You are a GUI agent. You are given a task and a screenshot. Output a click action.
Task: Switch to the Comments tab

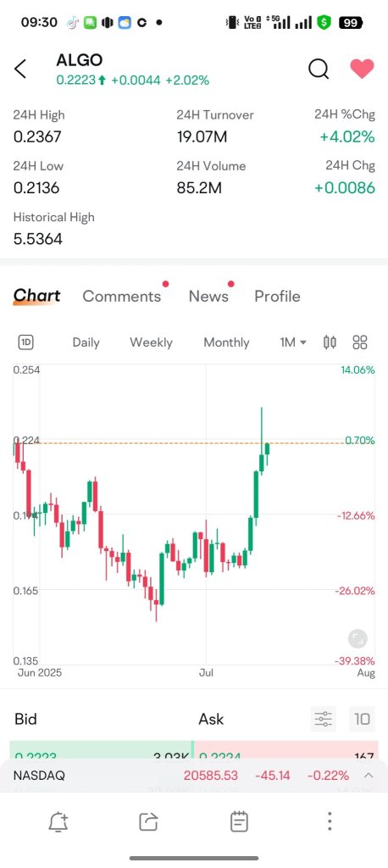[122, 296]
